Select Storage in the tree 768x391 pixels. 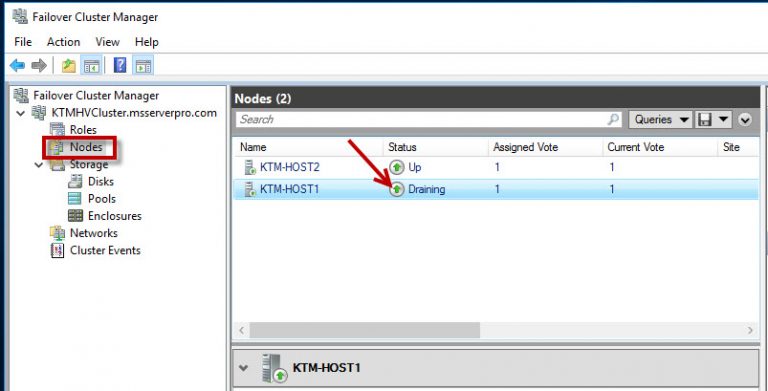[88, 164]
